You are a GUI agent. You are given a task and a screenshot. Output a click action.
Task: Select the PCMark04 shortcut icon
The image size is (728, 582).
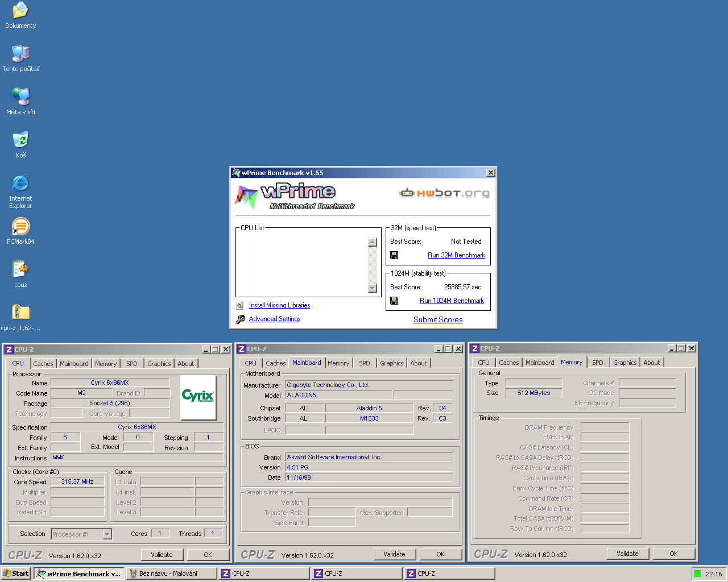point(20,226)
